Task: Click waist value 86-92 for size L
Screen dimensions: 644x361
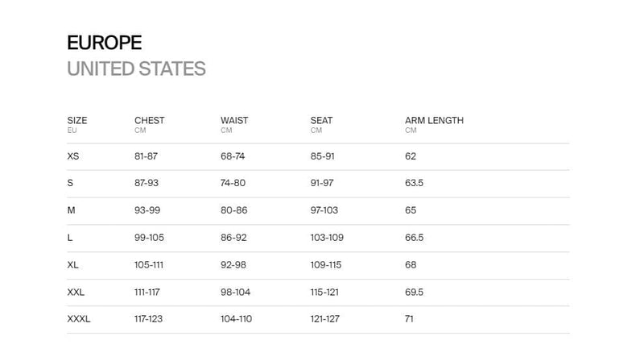Action: pos(233,238)
